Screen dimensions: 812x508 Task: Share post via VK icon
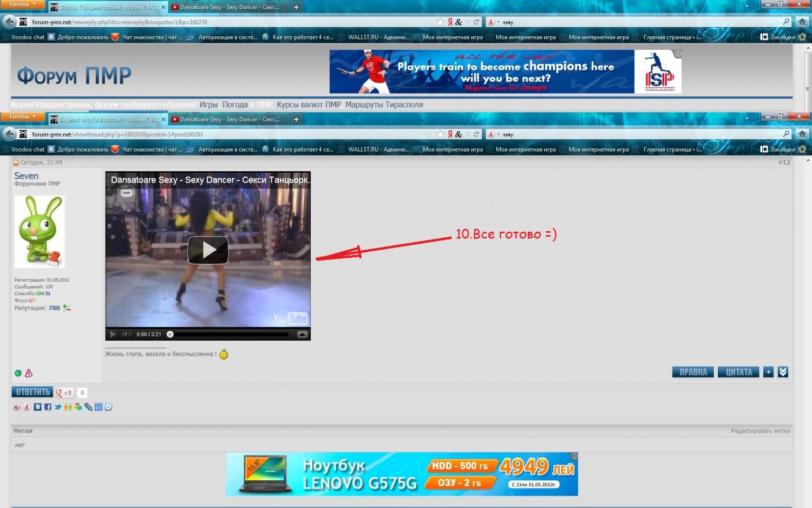[x=37, y=407]
